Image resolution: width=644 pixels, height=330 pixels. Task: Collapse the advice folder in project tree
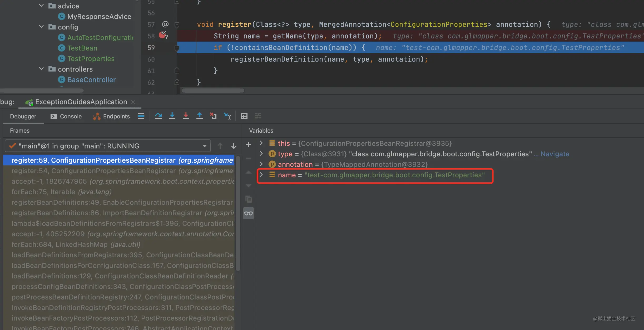click(x=41, y=6)
